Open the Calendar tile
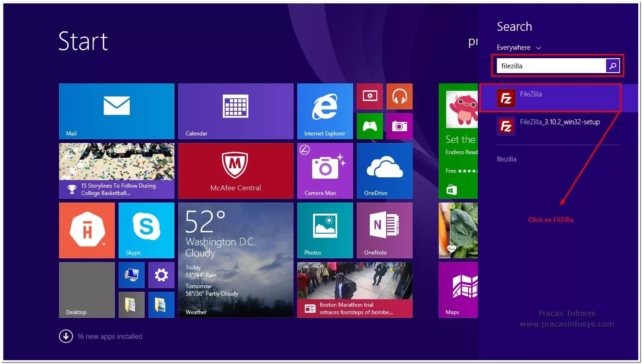This screenshot has width=642, height=364. pos(235,111)
